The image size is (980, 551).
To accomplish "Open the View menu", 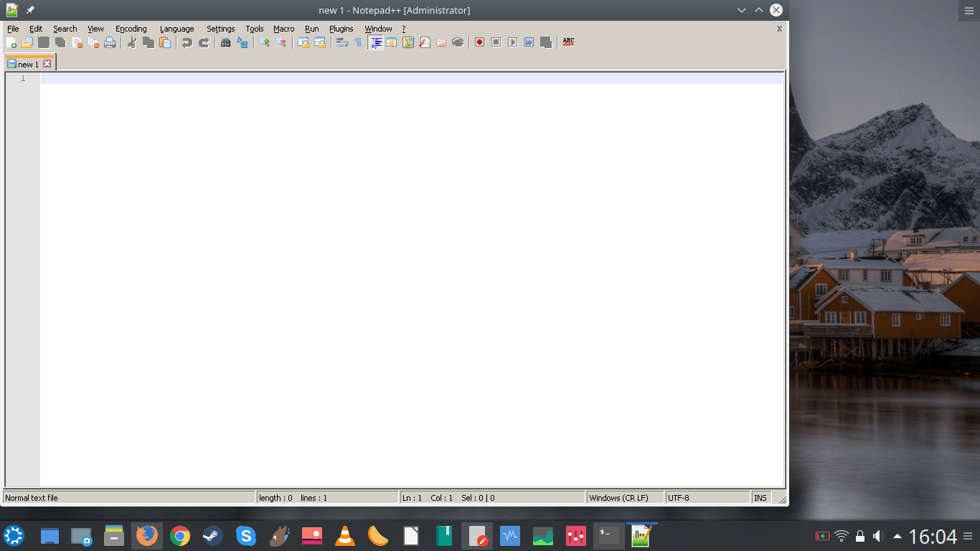I will pos(95,29).
